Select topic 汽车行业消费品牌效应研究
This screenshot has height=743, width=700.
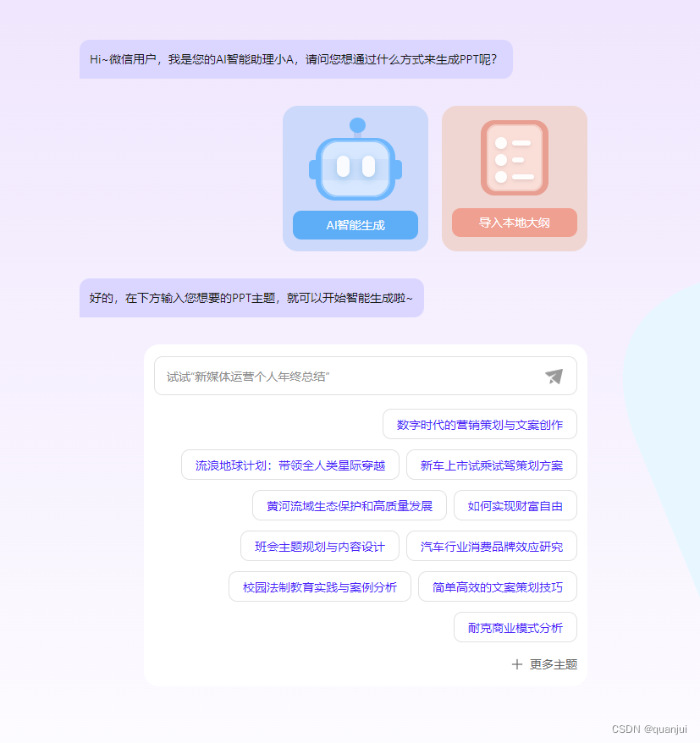[492, 547]
